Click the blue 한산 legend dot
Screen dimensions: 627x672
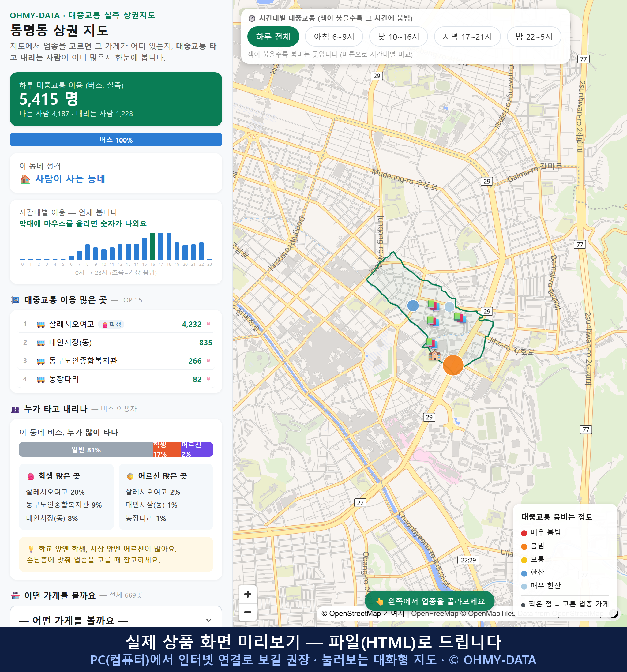(524, 573)
